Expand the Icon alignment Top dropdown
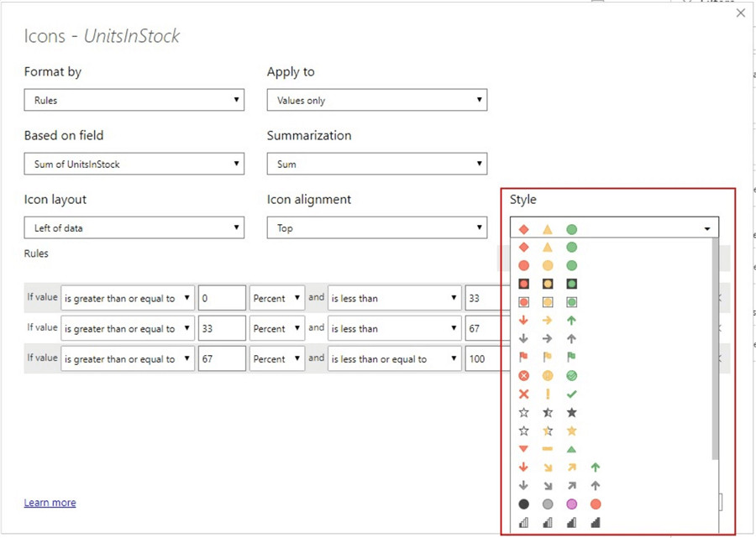Image resolution: width=756 pixels, height=538 pixels. 376,227
